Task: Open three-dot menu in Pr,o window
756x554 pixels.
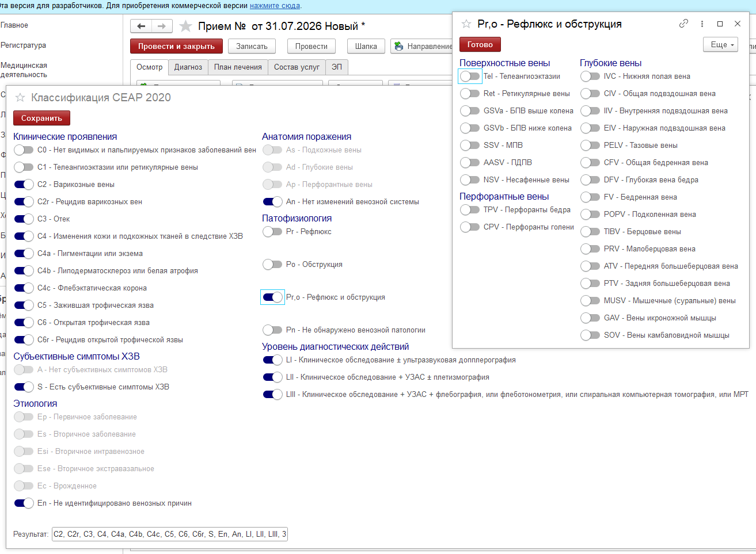Action: tap(702, 24)
